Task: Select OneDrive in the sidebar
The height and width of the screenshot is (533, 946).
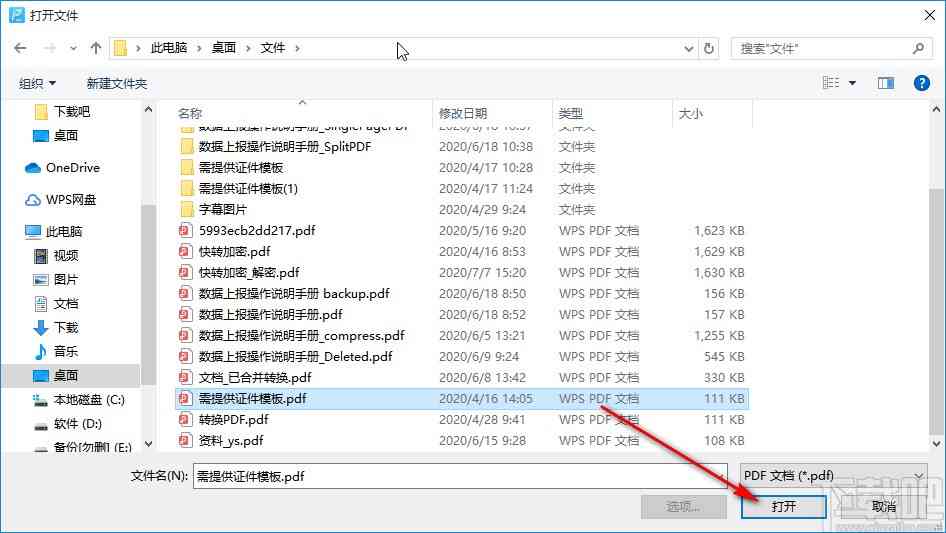Action: (x=72, y=168)
